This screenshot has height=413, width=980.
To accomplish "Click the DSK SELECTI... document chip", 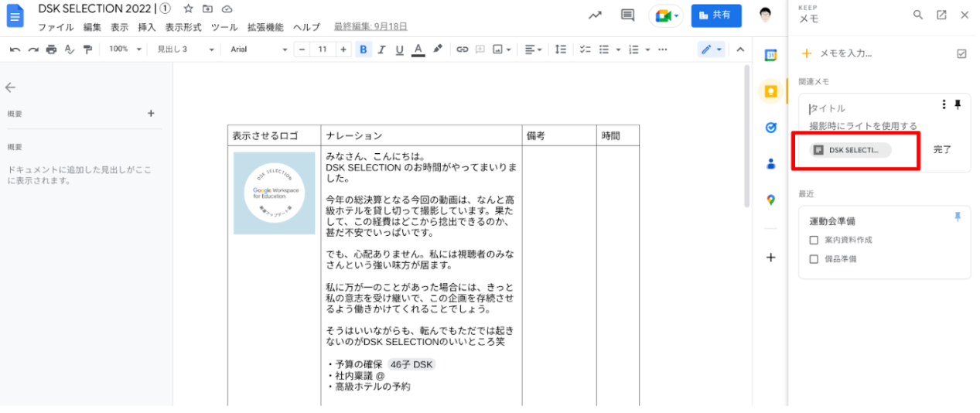I will [850, 150].
